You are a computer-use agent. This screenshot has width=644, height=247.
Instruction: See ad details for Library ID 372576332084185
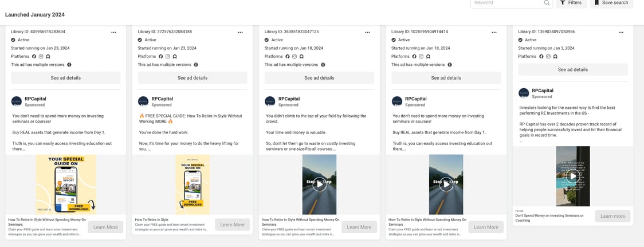pyautogui.click(x=193, y=78)
